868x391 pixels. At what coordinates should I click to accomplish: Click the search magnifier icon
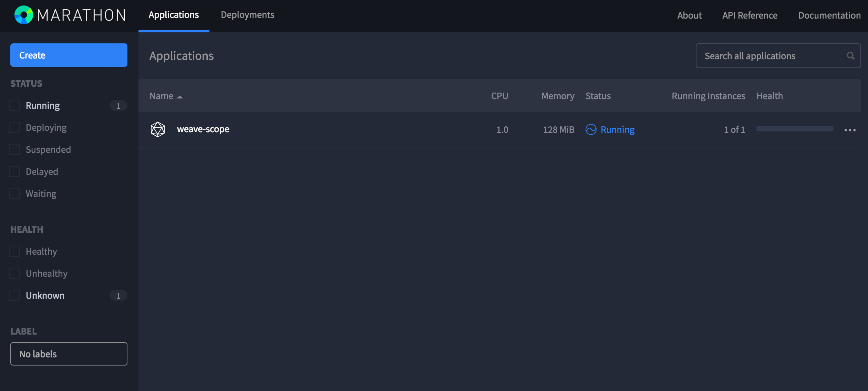[x=850, y=56]
